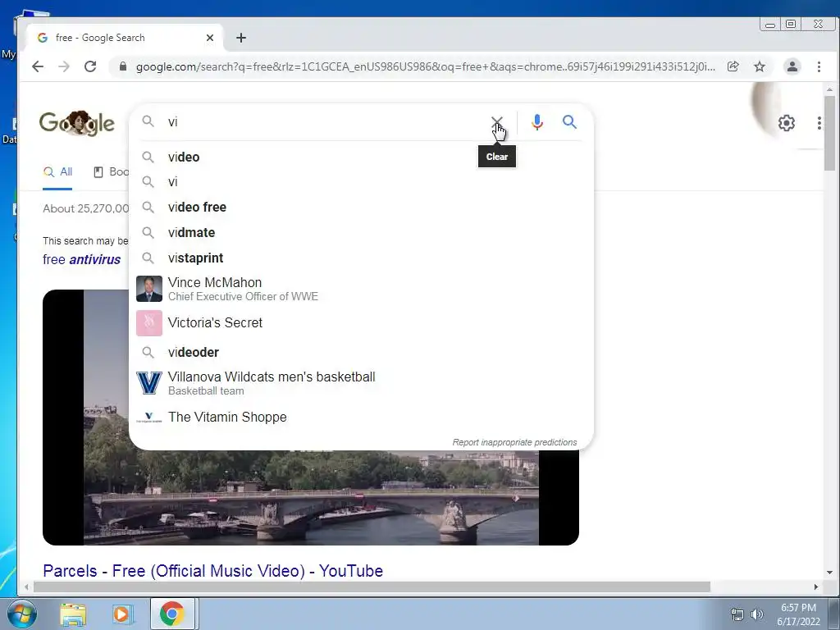The height and width of the screenshot is (630, 840).
Task: Click Vince McMahon portrait thumbnail
Action: point(149,289)
